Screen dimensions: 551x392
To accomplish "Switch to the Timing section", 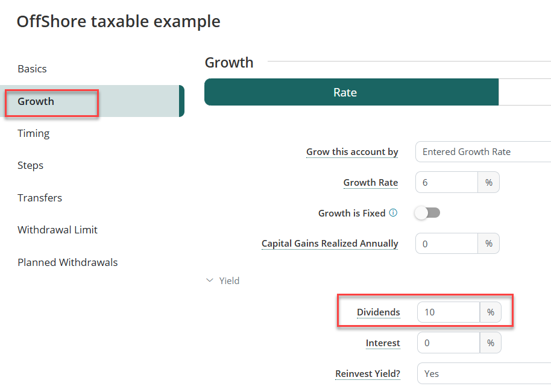I will click(34, 133).
